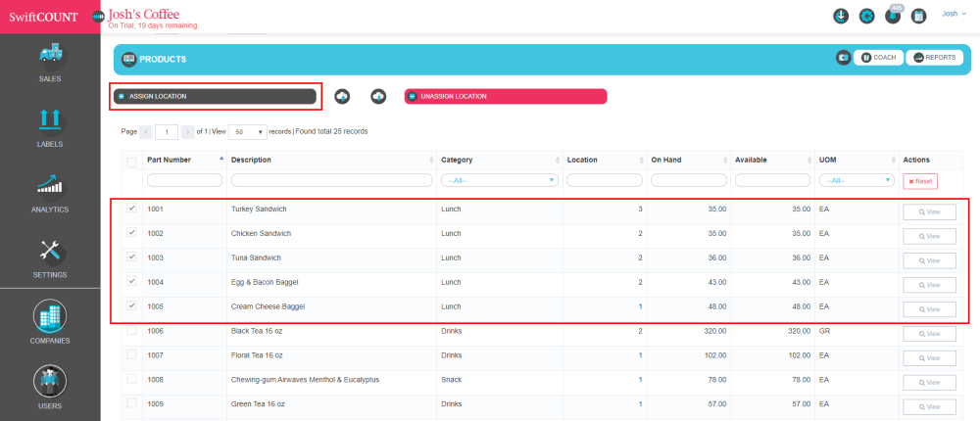Viewport: 980px width, 421px height.
Task: Open the Coach button
Action: [x=878, y=58]
